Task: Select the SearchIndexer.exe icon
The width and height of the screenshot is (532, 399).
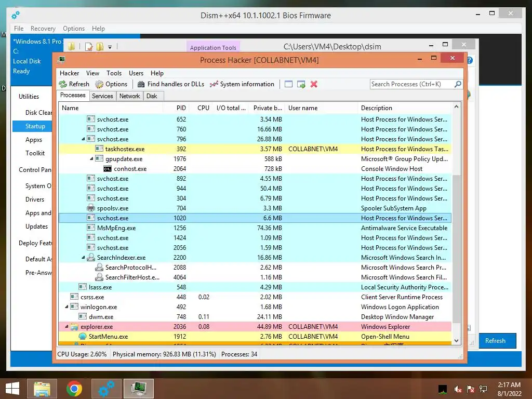Action: point(90,258)
